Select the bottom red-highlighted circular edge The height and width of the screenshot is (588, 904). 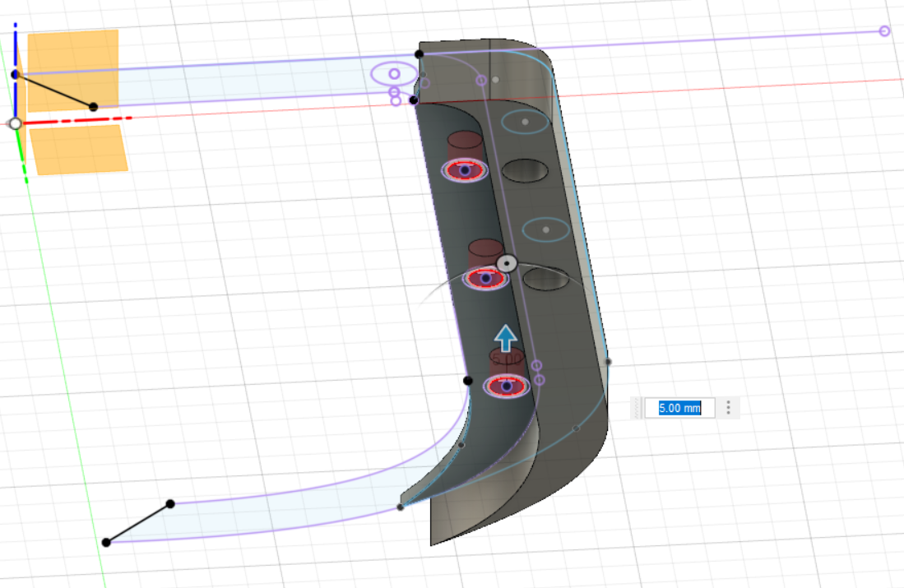(x=506, y=387)
